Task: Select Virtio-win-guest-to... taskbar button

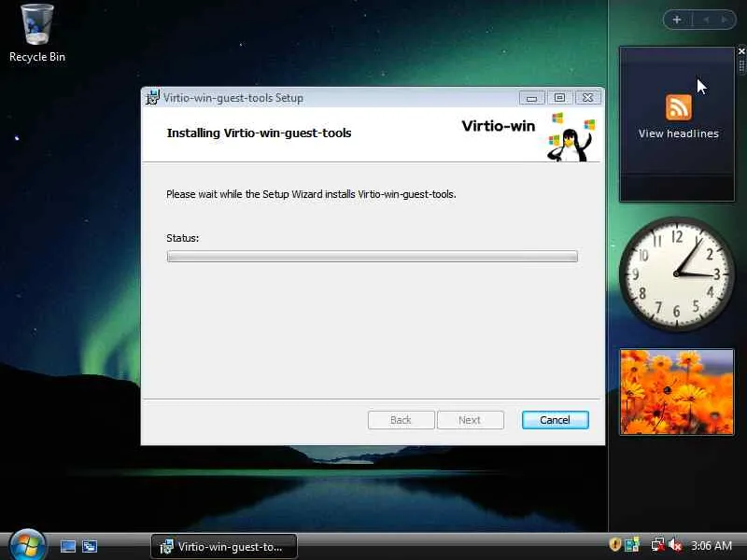Action: 224,547
